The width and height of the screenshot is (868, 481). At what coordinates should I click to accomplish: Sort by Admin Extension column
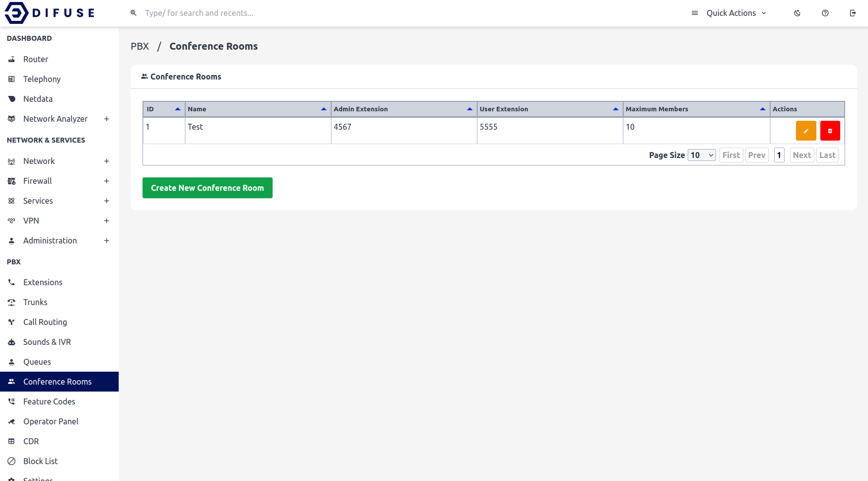(x=404, y=109)
